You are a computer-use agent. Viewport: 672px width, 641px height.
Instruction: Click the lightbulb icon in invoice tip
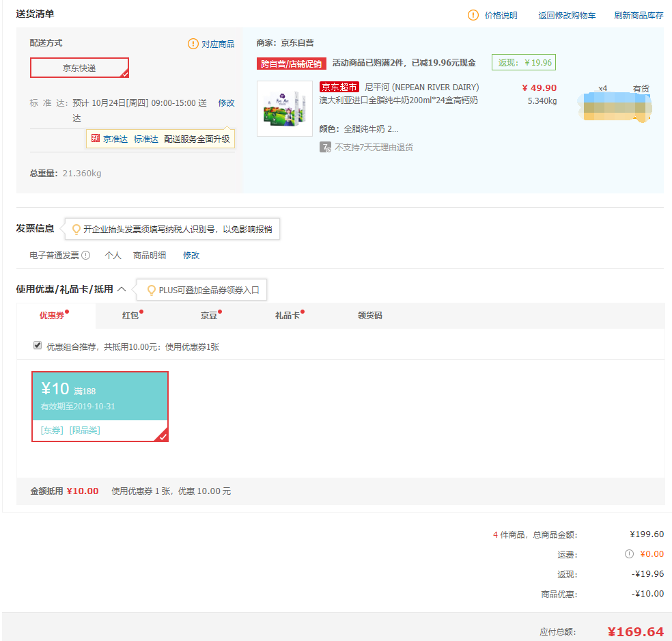(x=76, y=230)
